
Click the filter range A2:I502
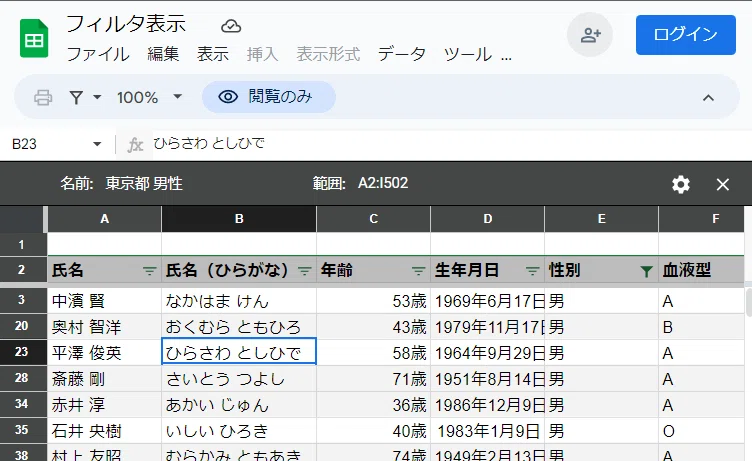click(x=383, y=183)
